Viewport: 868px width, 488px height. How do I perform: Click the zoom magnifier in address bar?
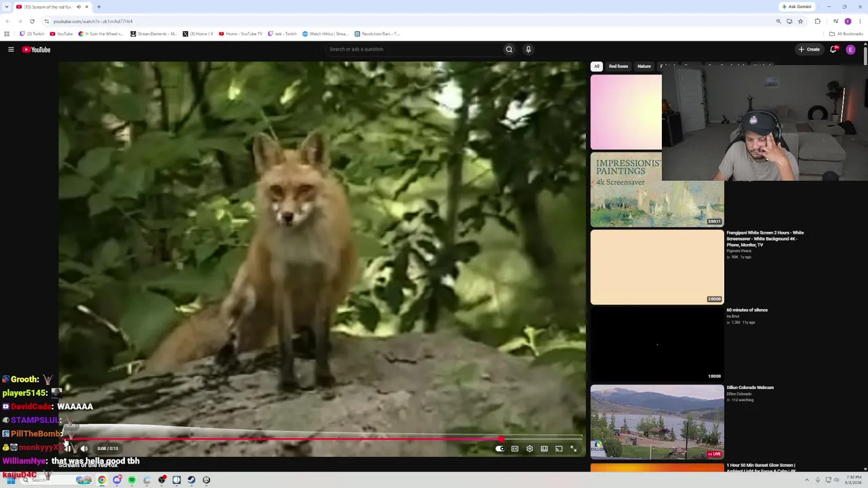click(x=778, y=21)
